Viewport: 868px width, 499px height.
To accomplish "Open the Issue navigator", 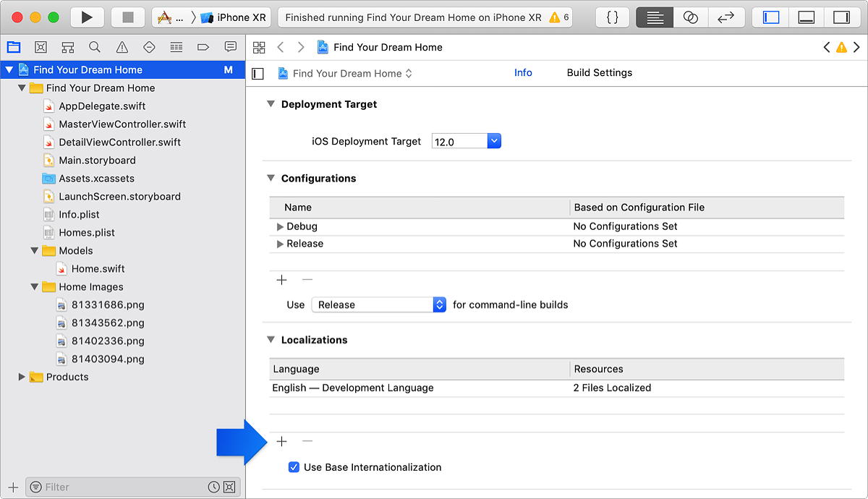I will (x=122, y=47).
